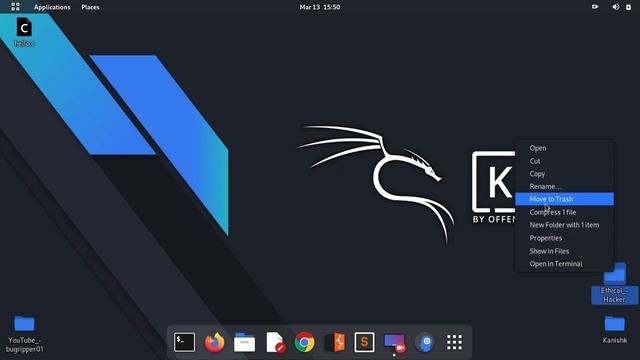Choose Show in Files
Viewport: 640px width, 360px height.
coord(564,251)
